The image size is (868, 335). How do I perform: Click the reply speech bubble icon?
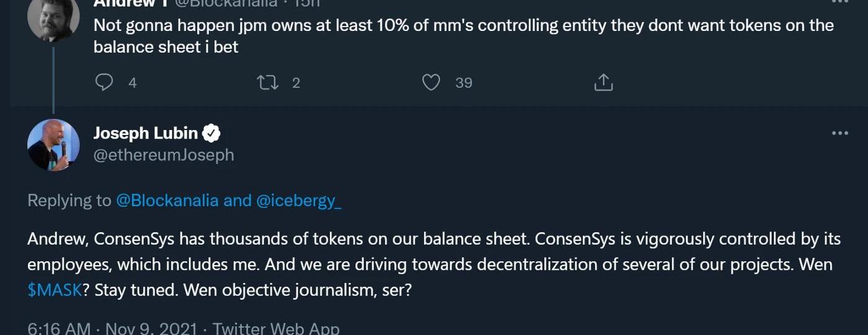[x=104, y=82]
